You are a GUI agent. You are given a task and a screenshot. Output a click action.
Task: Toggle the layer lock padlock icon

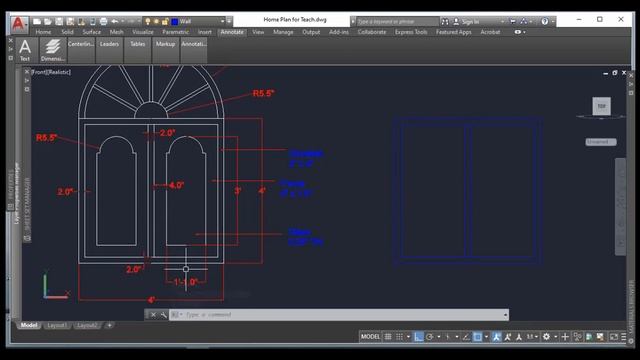point(165,21)
